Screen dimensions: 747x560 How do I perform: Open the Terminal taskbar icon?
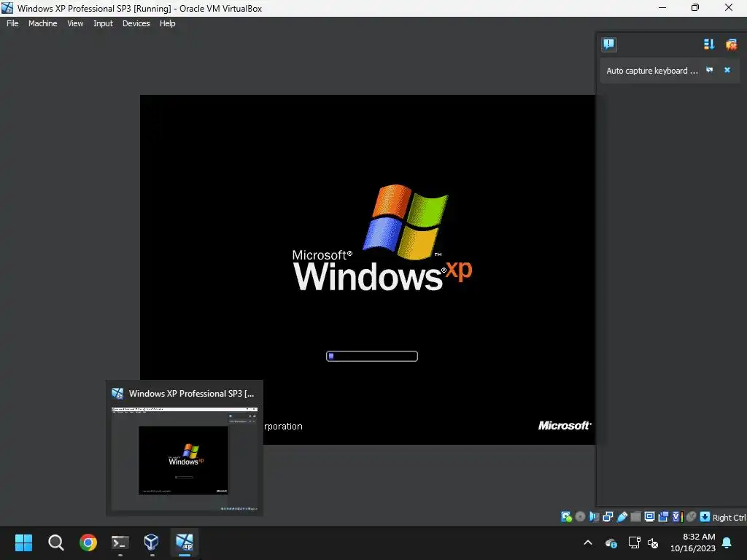click(x=120, y=542)
